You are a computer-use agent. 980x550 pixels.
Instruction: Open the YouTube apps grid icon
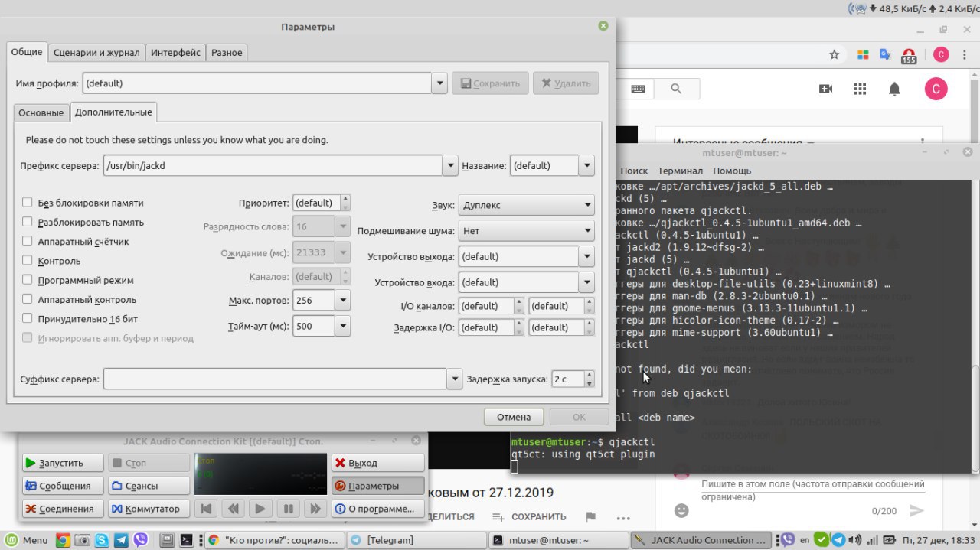tap(860, 89)
